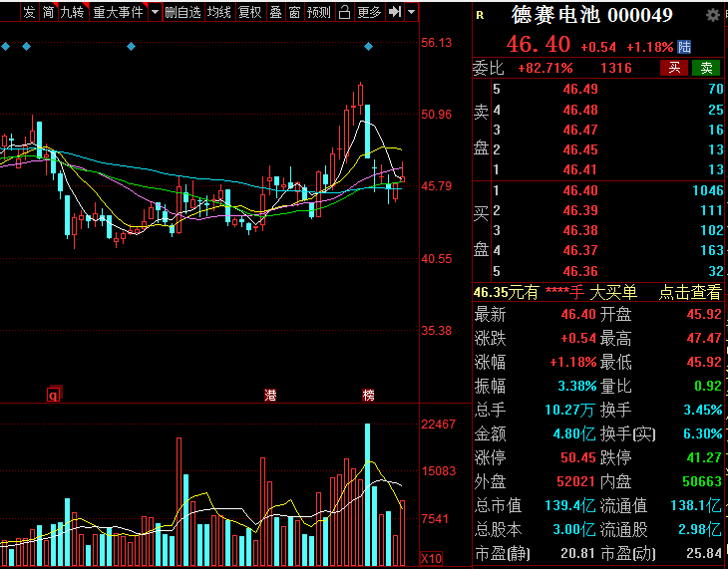Open the 更多 more menu
728x569 pixels.
[x=369, y=12]
